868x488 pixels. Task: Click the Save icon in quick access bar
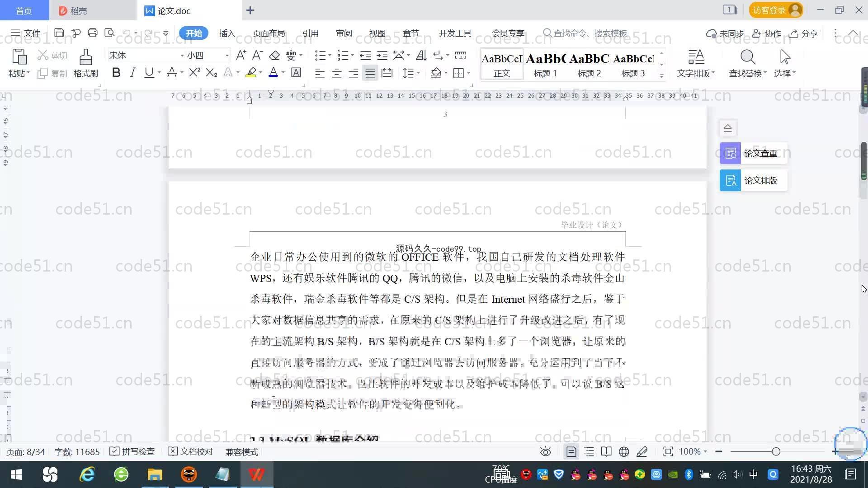click(x=59, y=33)
